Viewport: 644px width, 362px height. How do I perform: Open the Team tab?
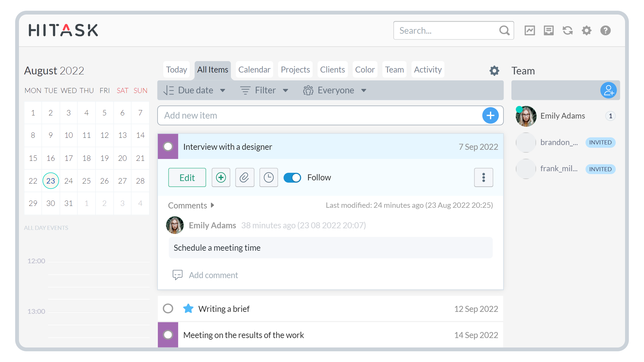[x=394, y=70]
